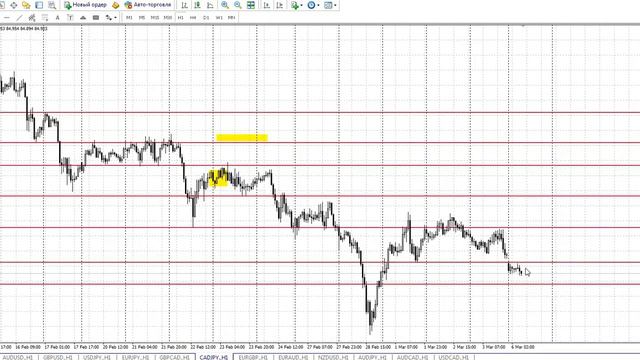Select the trendline drawing tool

click(19, 18)
